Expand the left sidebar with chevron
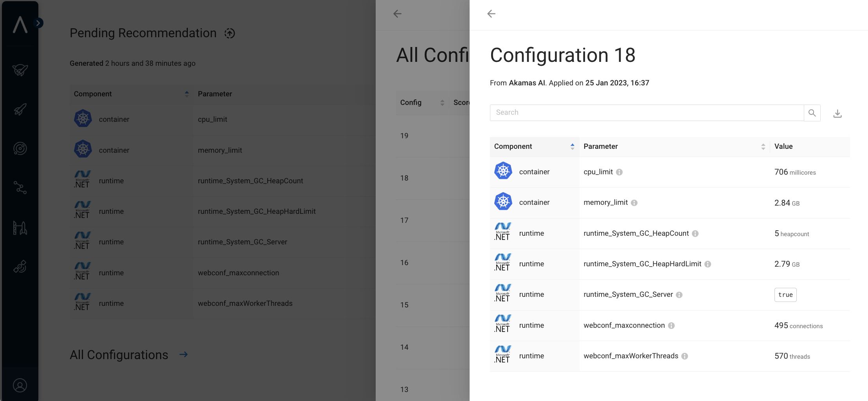The width and height of the screenshot is (868, 401). [38, 23]
